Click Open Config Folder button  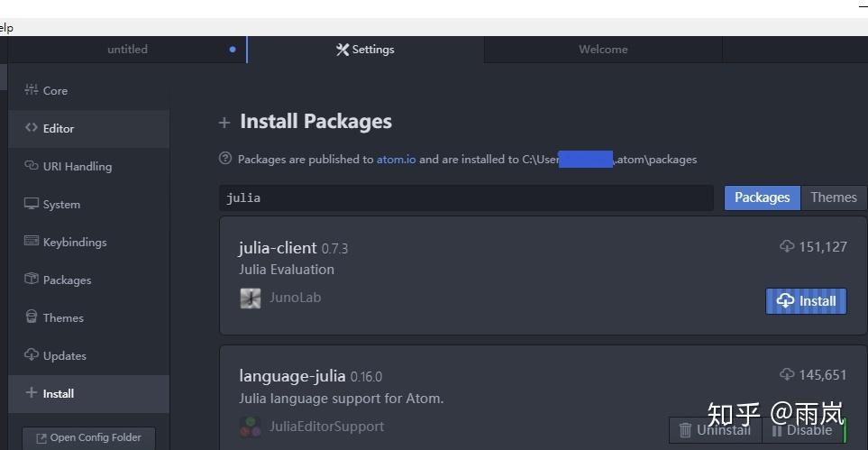[88, 437]
